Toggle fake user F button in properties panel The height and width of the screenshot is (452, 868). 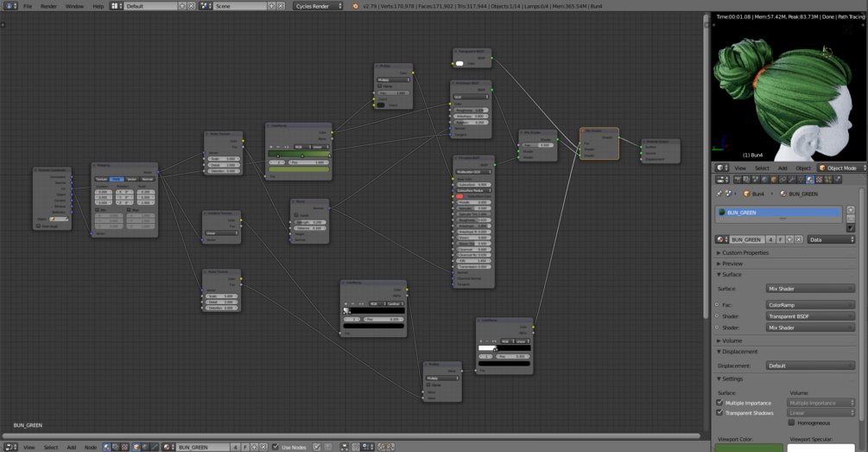point(781,239)
